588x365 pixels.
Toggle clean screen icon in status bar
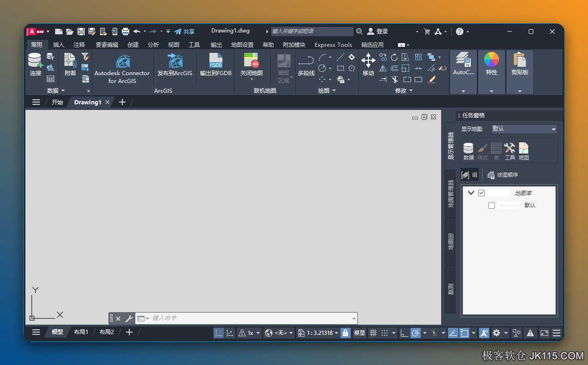point(544,333)
